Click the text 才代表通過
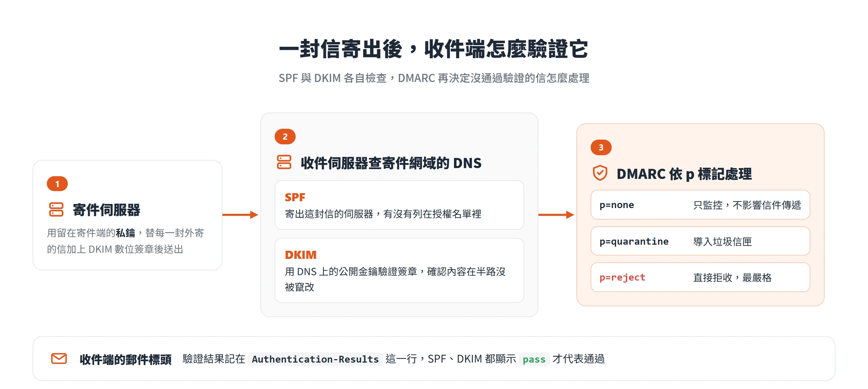 578,359
